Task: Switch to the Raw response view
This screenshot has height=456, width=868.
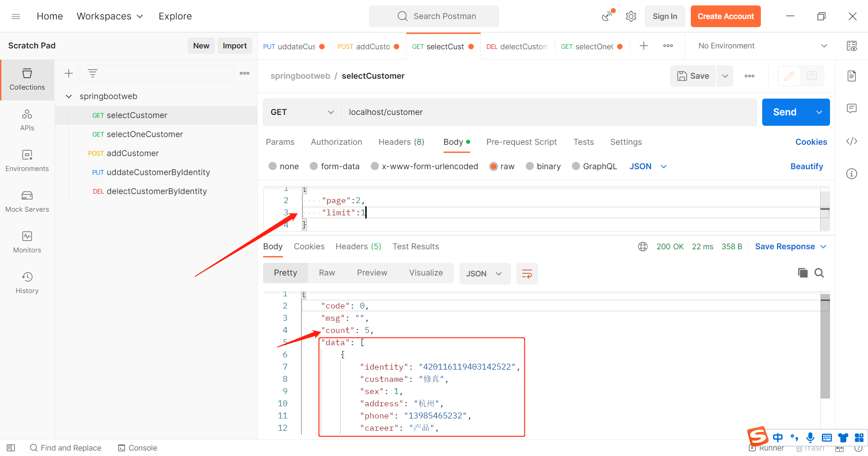Action: 327,273
